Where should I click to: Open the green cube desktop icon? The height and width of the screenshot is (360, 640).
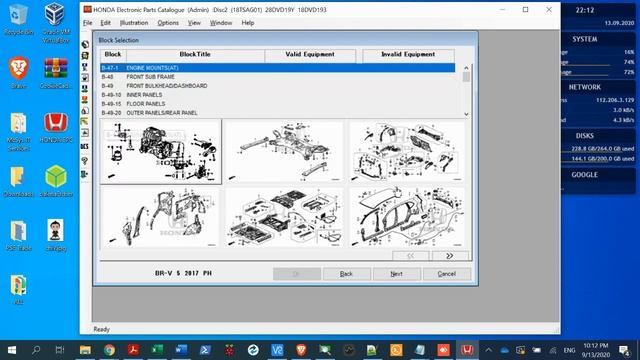[56, 181]
